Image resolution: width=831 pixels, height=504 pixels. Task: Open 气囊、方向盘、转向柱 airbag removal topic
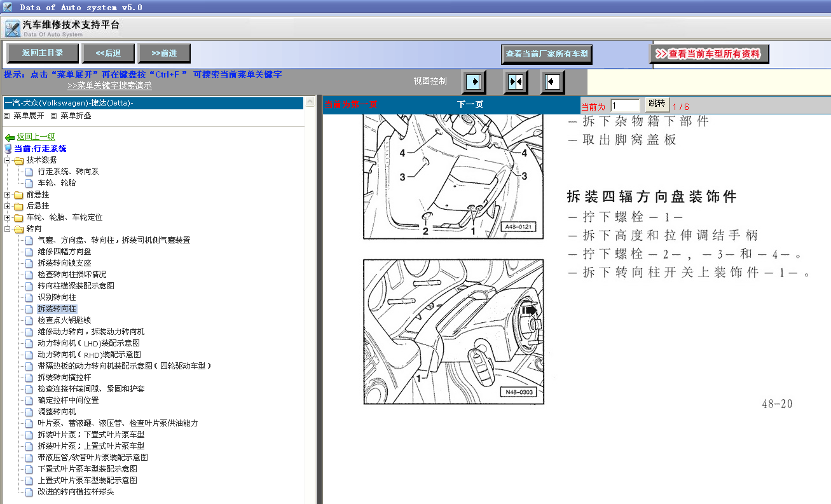coord(114,240)
